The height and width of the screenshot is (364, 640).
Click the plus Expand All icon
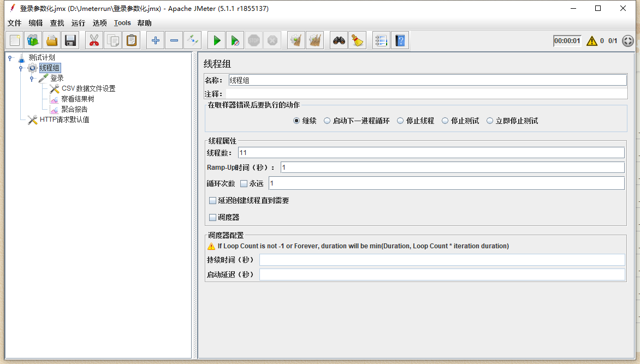[156, 40]
